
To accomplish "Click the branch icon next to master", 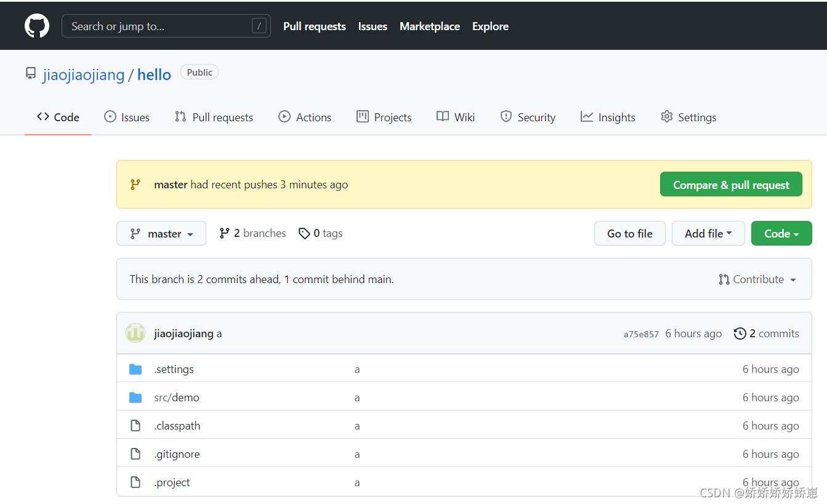I will [135, 233].
